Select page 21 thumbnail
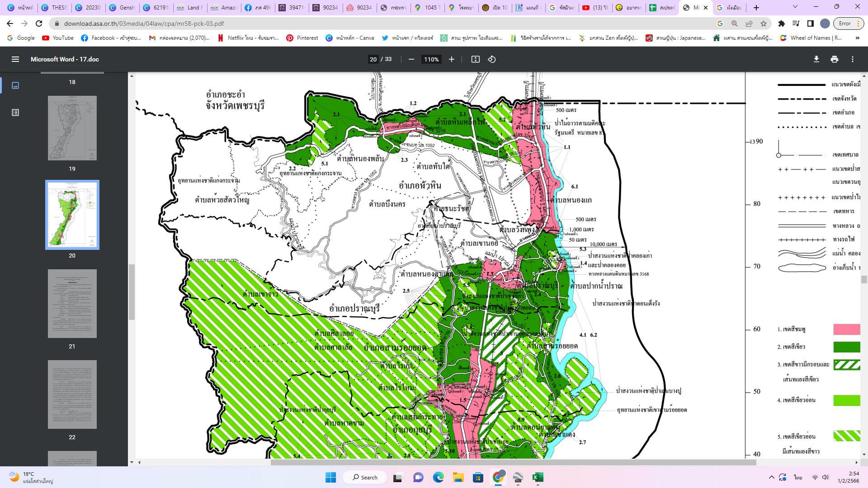The image size is (868, 488). click(72, 304)
